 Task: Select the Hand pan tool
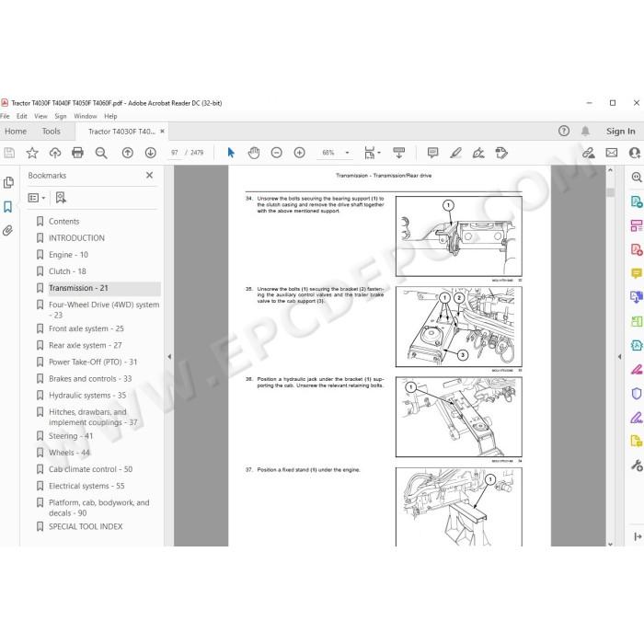pyautogui.click(x=254, y=153)
